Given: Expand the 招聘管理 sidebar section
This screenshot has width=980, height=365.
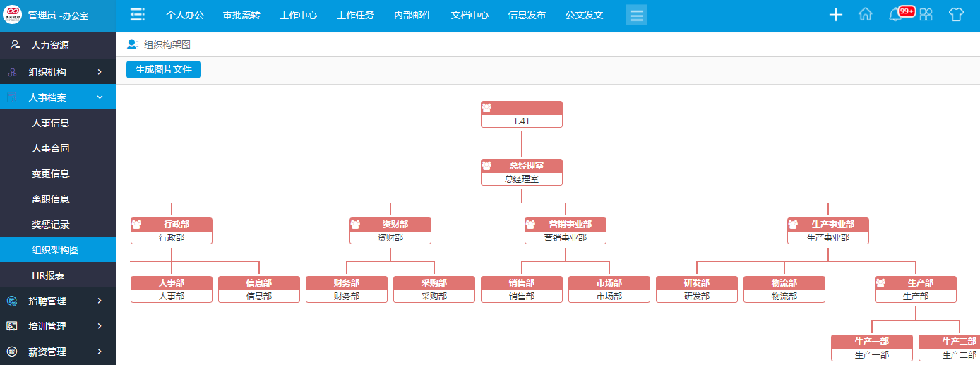Looking at the screenshot, I should click(x=58, y=301).
